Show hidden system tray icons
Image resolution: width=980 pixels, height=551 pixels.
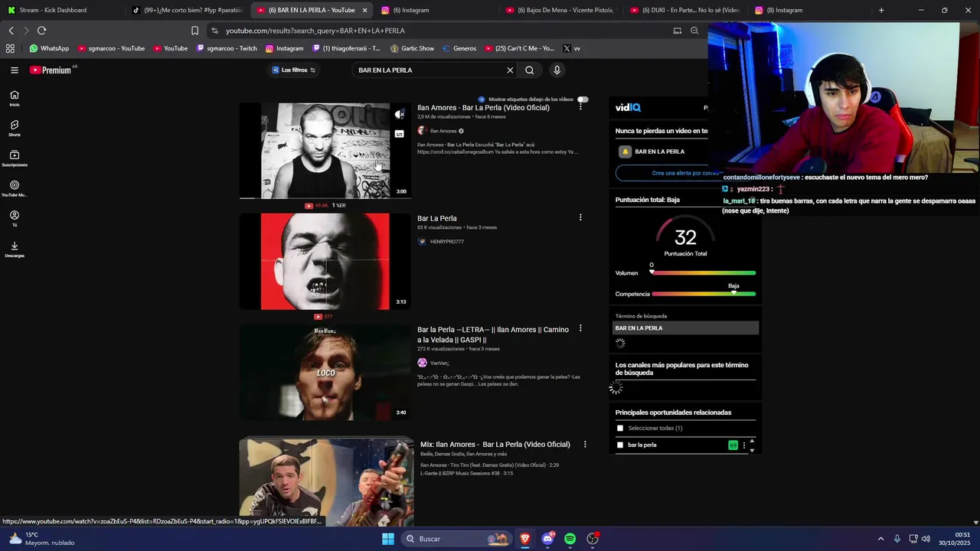pyautogui.click(x=880, y=539)
